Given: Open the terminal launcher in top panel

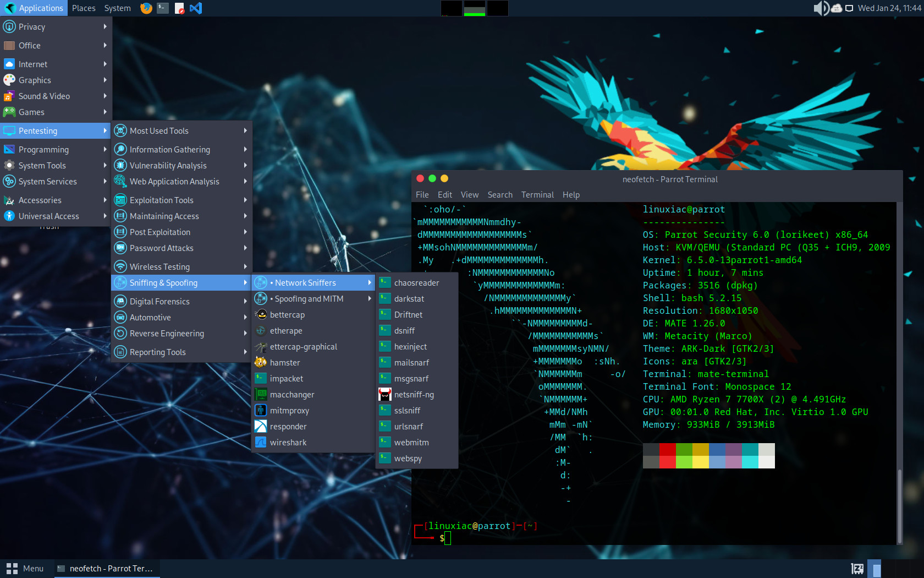Looking at the screenshot, I should (x=163, y=8).
